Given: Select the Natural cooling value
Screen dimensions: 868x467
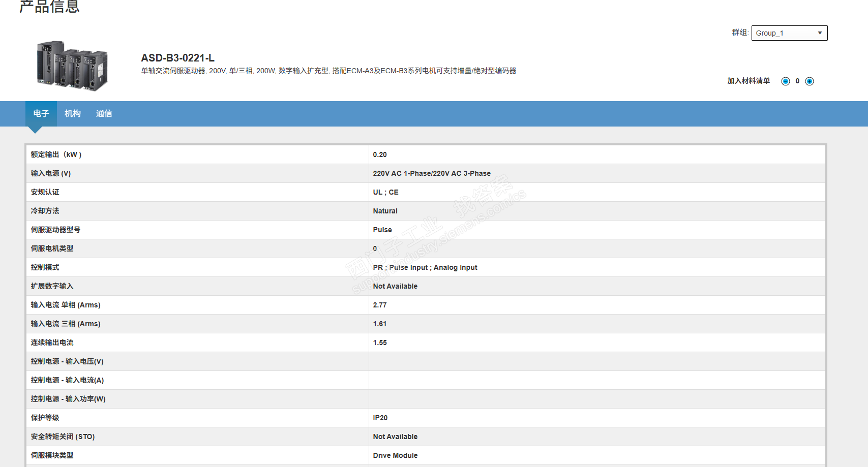Looking at the screenshot, I should (x=385, y=211).
